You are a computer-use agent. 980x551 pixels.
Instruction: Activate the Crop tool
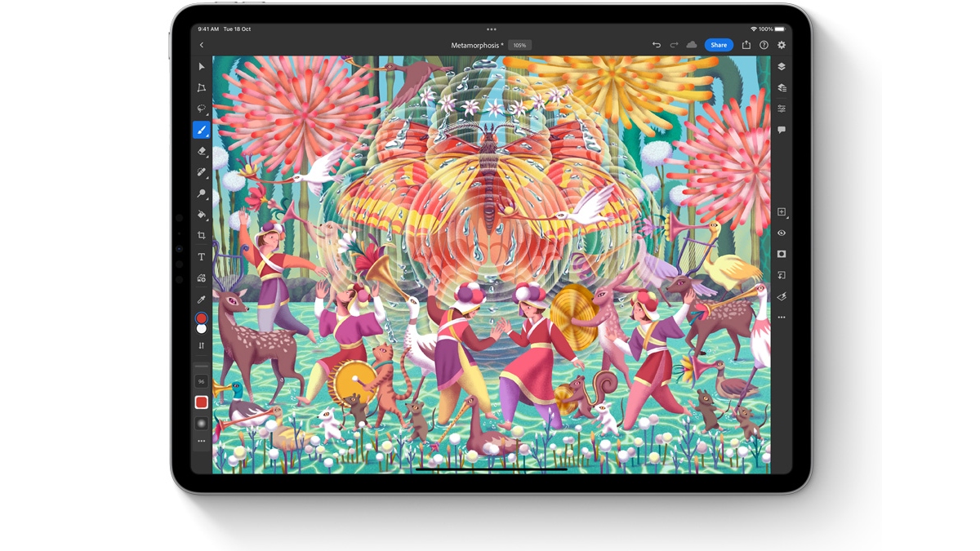point(201,235)
